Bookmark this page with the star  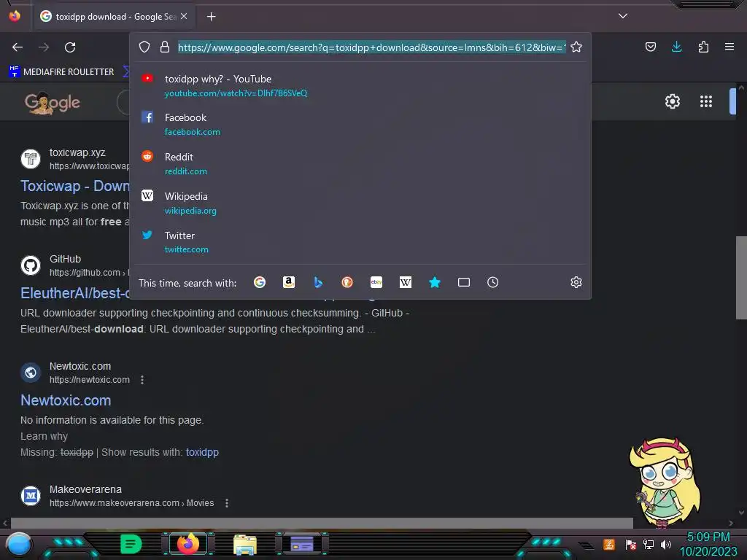(576, 47)
